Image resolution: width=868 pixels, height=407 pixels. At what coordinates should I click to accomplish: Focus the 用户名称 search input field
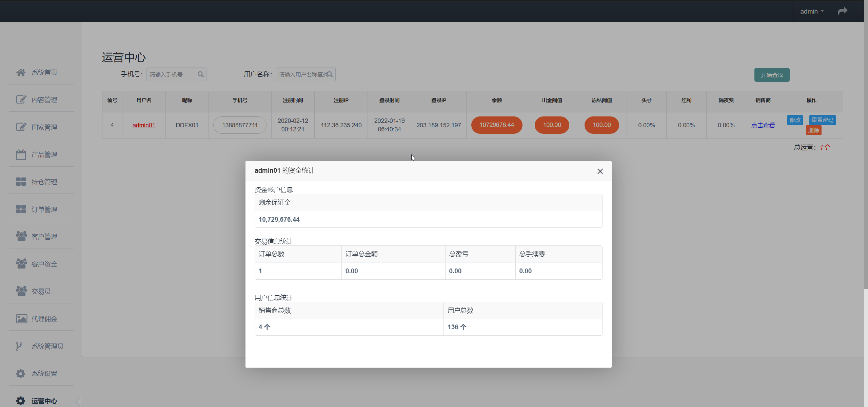pos(302,74)
